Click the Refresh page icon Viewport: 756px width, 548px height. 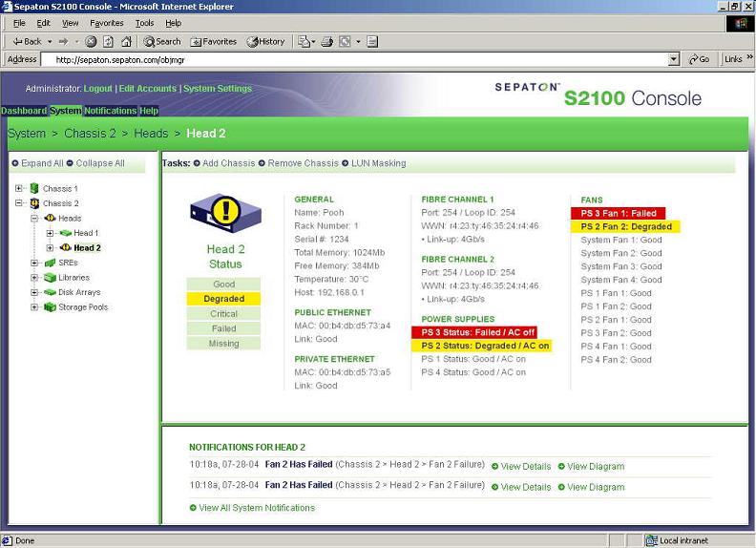pyautogui.click(x=109, y=41)
